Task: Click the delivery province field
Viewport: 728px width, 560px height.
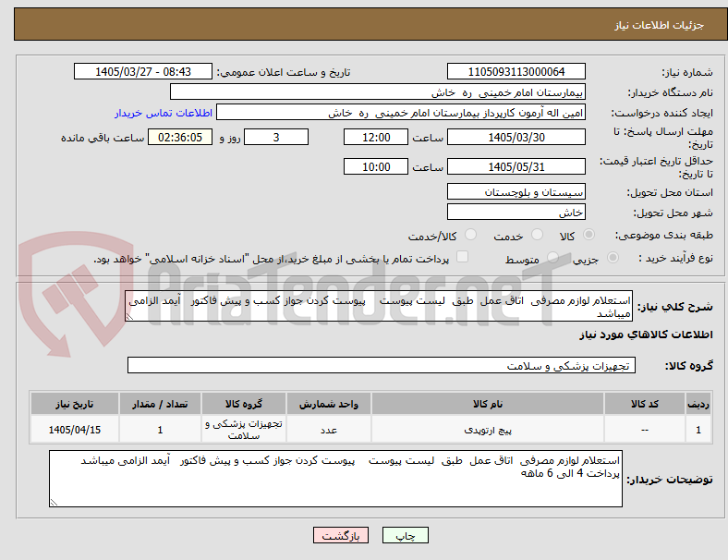Action: coord(516,192)
